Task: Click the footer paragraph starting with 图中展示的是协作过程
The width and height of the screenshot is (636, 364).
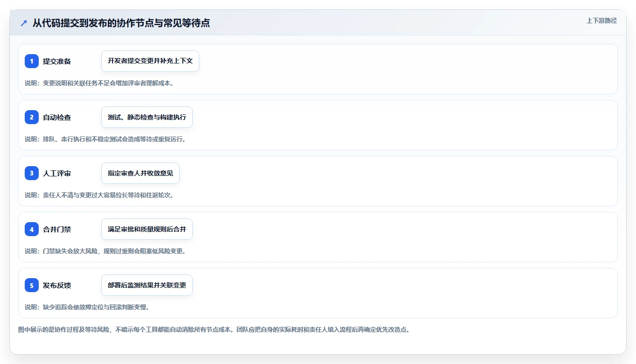Action: coord(214,329)
